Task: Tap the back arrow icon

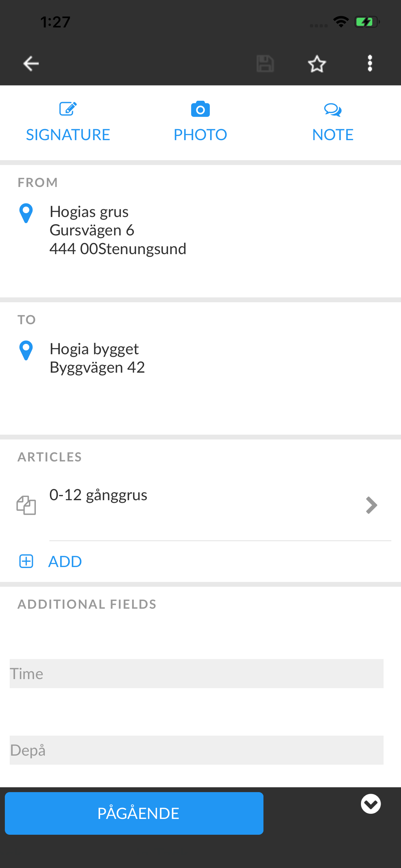Action: 31,63
